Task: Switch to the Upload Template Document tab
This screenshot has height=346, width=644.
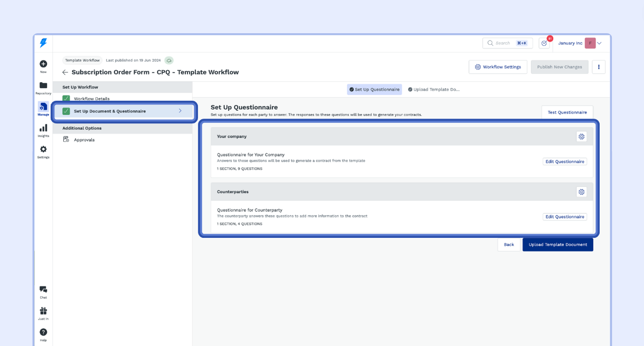Action: tap(433, 90)
